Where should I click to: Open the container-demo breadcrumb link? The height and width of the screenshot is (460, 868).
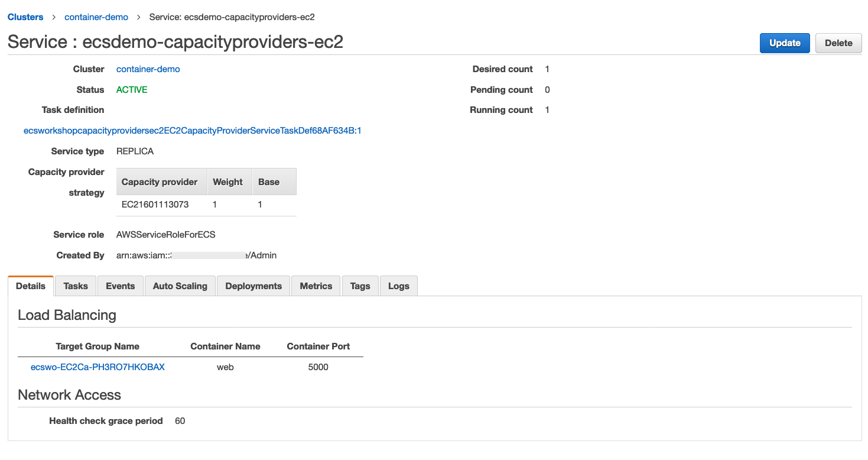(x=96, y=17)
